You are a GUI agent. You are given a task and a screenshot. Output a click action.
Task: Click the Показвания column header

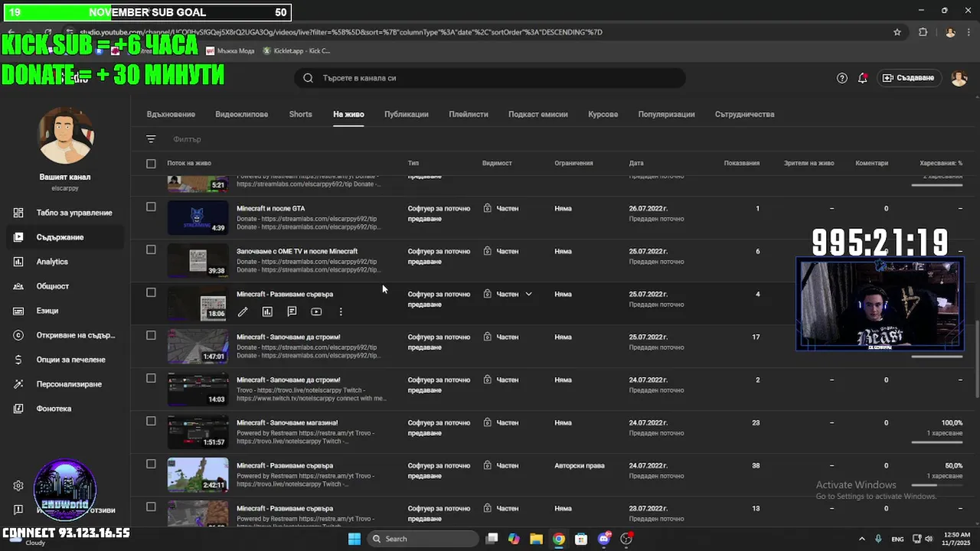click(x=742, y=163)
